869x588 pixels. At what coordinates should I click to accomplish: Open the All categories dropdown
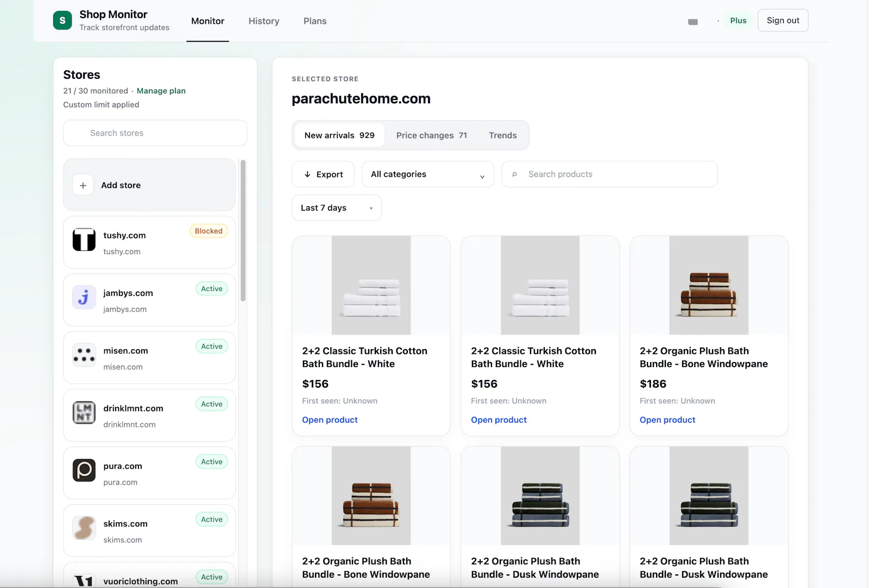[x=428, y=174]
